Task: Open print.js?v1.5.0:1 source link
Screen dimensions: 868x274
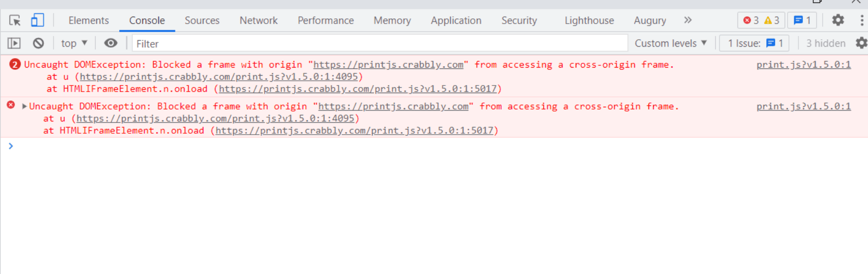Action: [803, 65]
